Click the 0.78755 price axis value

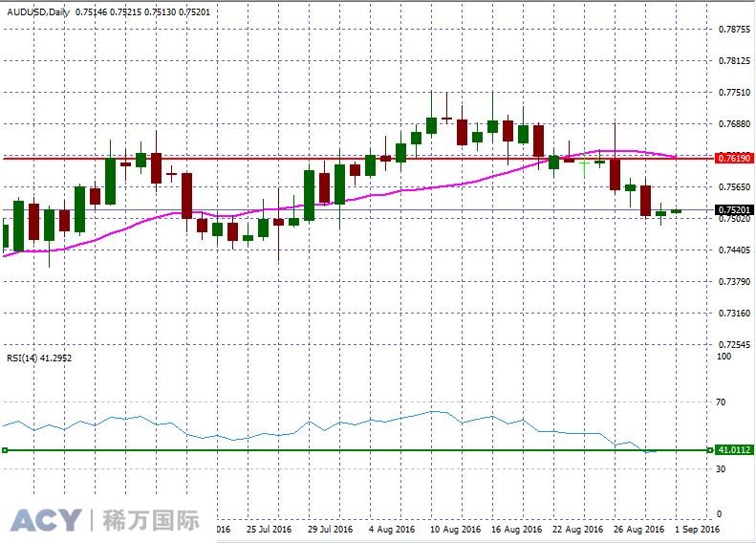[734, 30]
